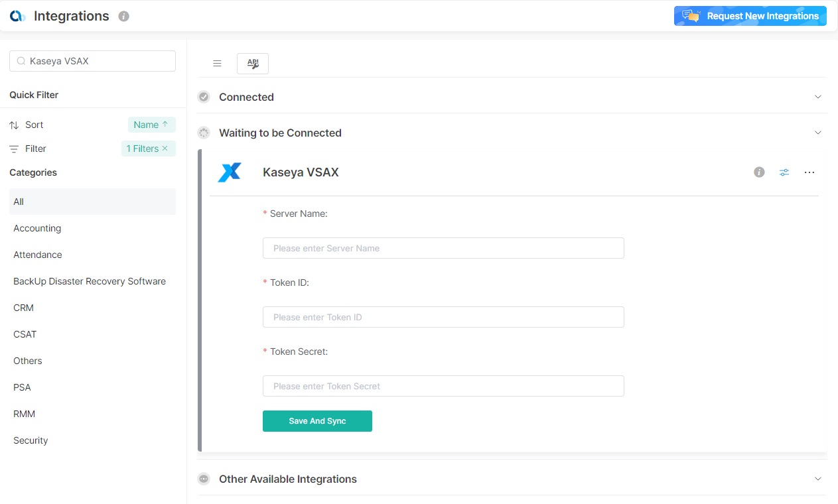Select the Accounting category
This screenshot has width=838, height=504.
(37, 228)
